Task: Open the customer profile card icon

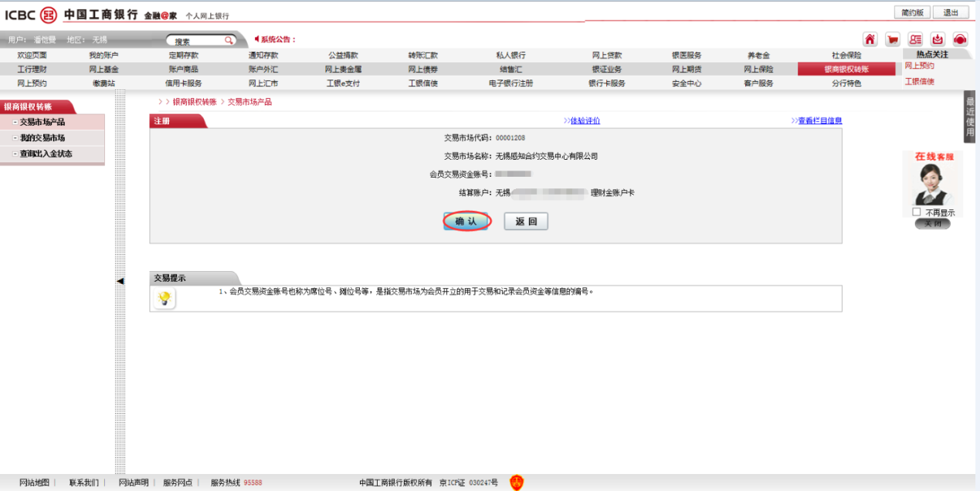Action: (915, 39)
